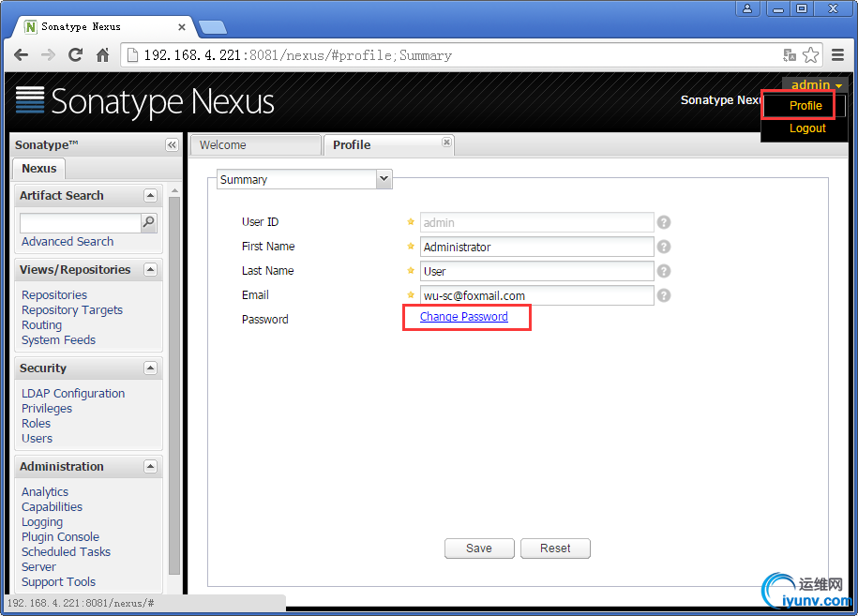Select the Nexus sidebar tab
The width and height of the screenshot is (858, 616).
point(38,169)
